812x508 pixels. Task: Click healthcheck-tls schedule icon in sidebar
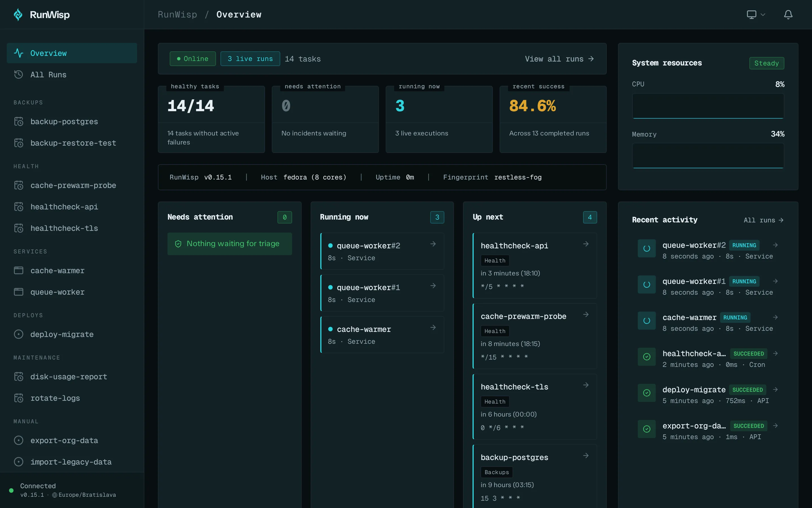tap(19, 229)
